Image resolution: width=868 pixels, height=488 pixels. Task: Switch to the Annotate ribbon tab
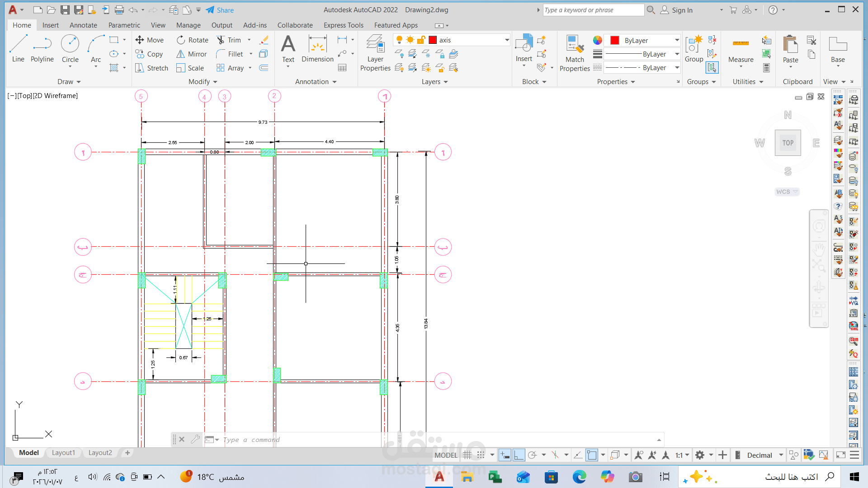pos(83,25)
